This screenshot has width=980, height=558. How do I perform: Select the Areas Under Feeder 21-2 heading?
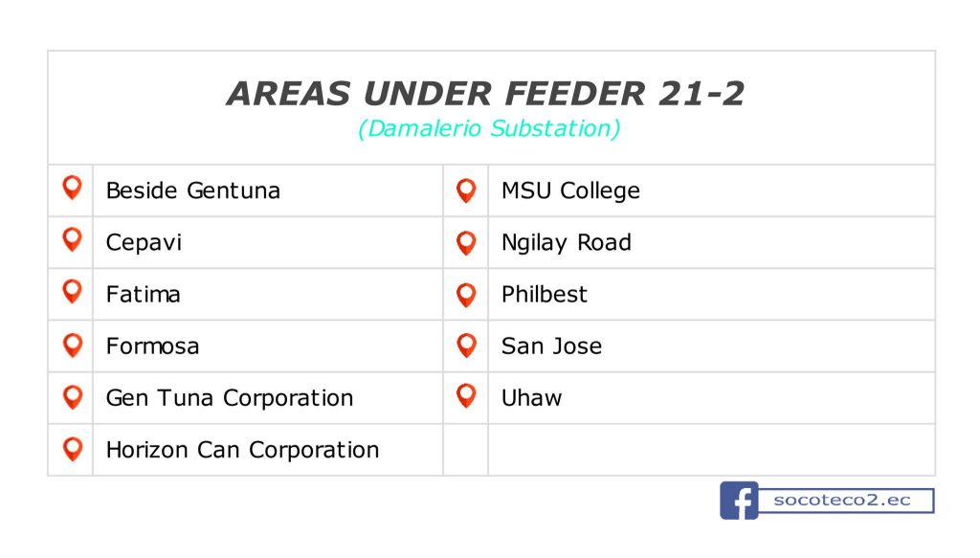[485, 94]
